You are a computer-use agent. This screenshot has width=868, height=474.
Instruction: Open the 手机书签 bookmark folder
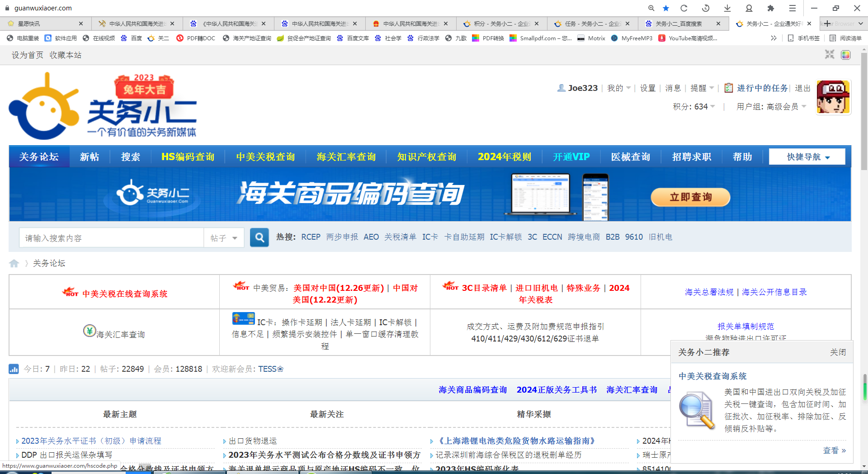point(803,38)
